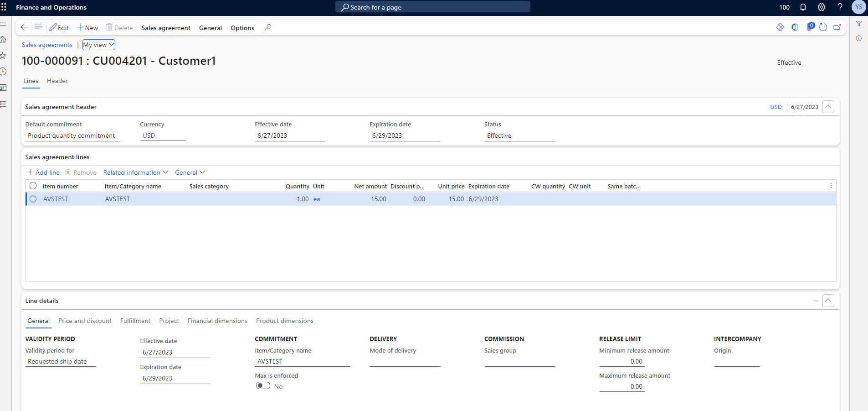
Task: Refresh the page using the refresh icon
Action: pyautogui.click(x=823, y=27)
